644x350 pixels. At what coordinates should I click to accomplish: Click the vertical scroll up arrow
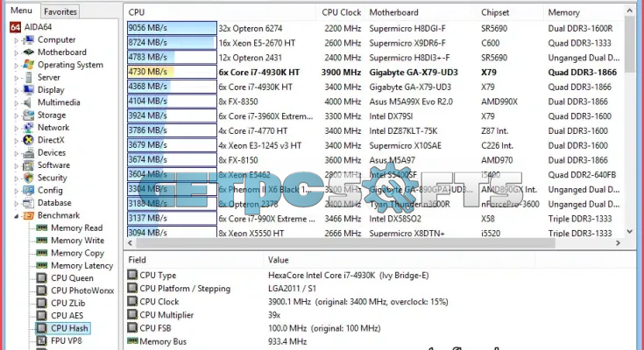click(630, 10)
